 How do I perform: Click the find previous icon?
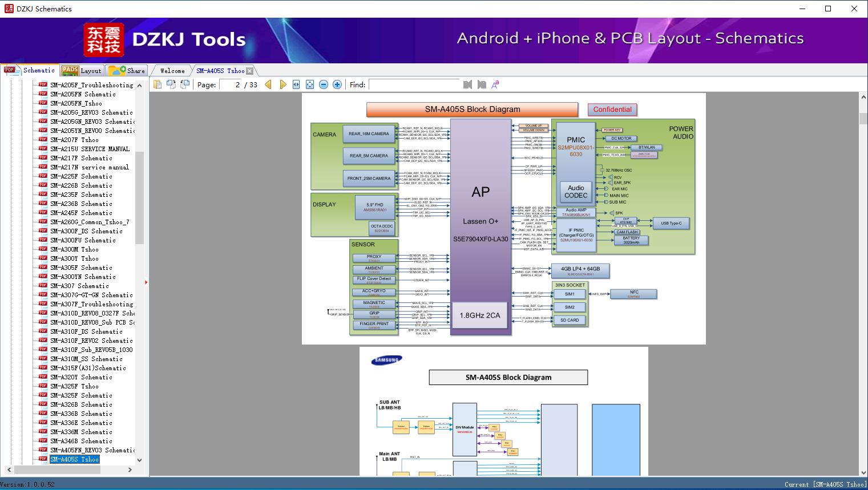click(x=468, y=84)
